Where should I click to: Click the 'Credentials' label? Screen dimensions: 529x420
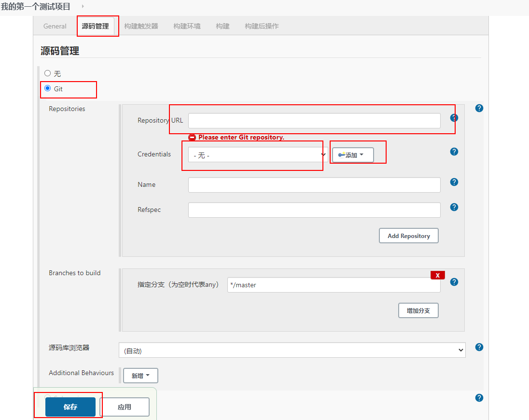(x=154, y=154)
